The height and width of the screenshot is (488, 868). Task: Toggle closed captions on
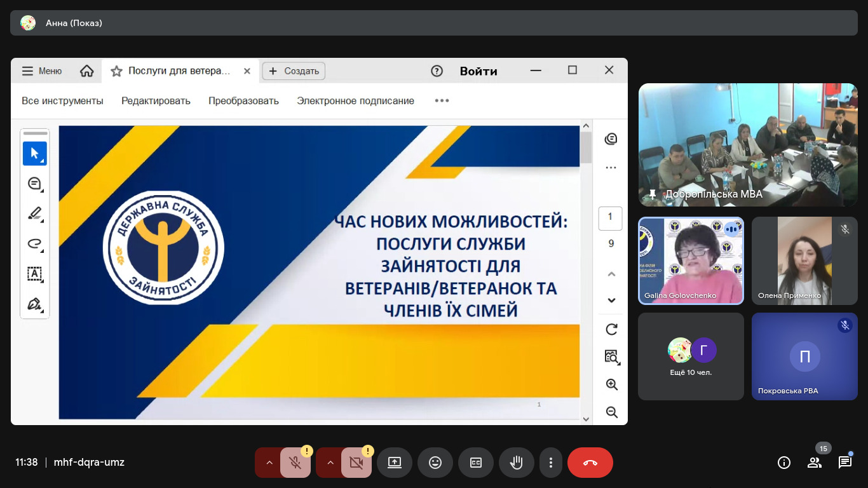476,463
